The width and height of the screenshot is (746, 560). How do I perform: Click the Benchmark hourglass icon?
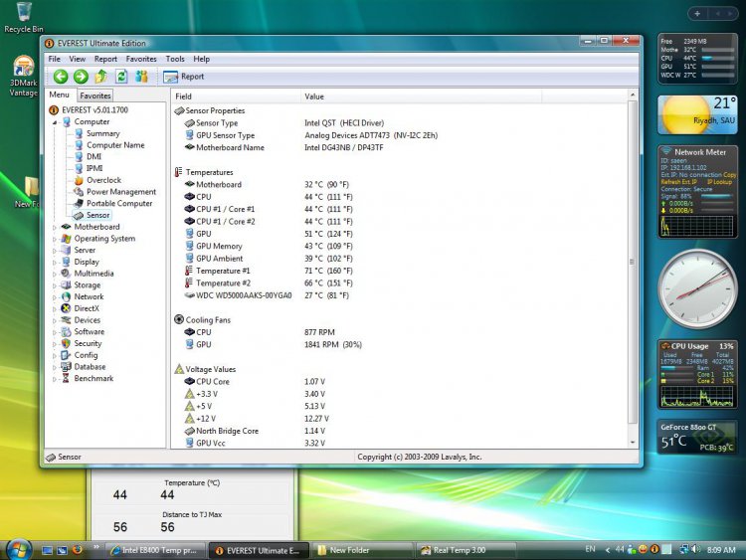pyautogui.click(x=66, y=378)
